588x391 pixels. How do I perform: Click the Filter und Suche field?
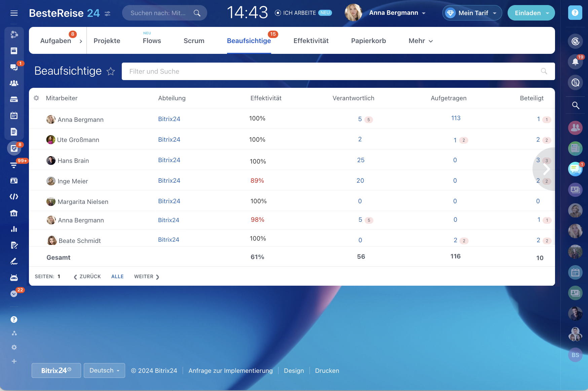333,71
